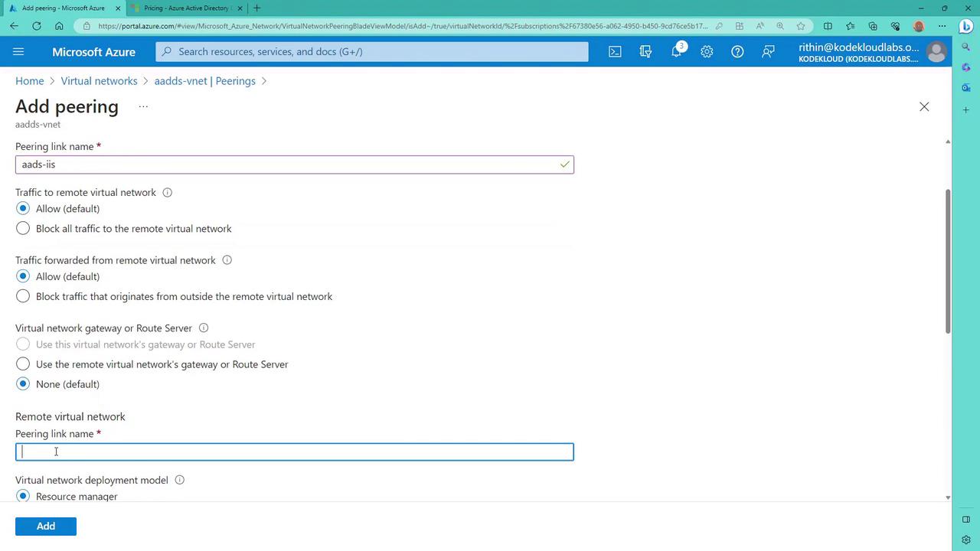Open the account avatar menu in Azure header
980x551 pixels.
[936, 51]
